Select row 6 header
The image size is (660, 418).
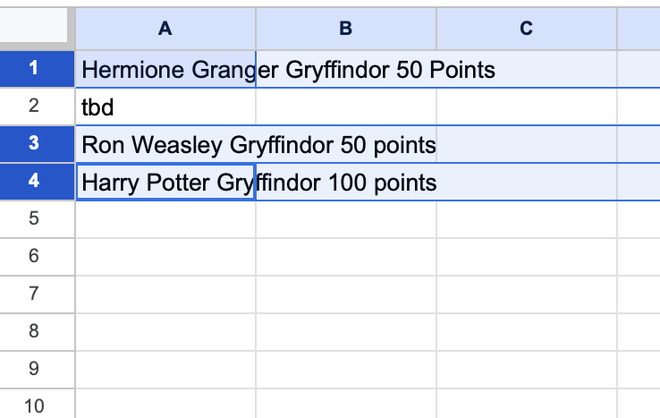coord(34,256)
